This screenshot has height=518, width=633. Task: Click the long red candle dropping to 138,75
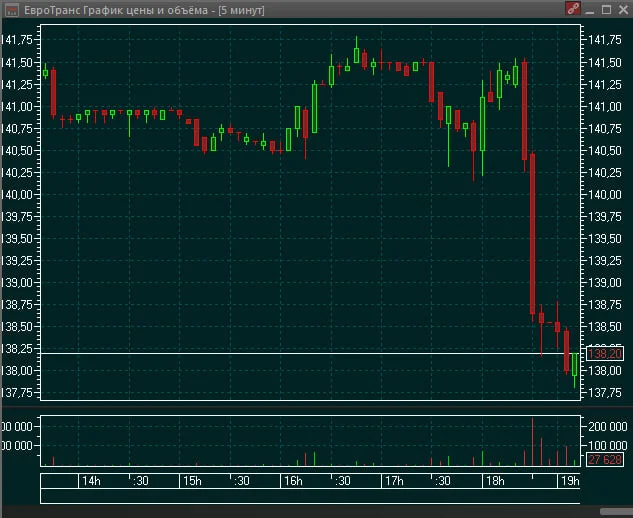click(532, 234)
